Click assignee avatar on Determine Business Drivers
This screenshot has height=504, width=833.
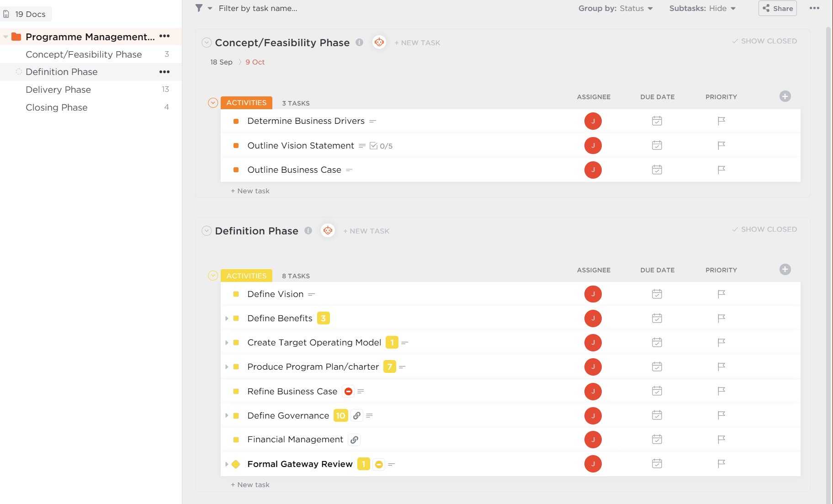pyautogui.click(x=593, y=121)
